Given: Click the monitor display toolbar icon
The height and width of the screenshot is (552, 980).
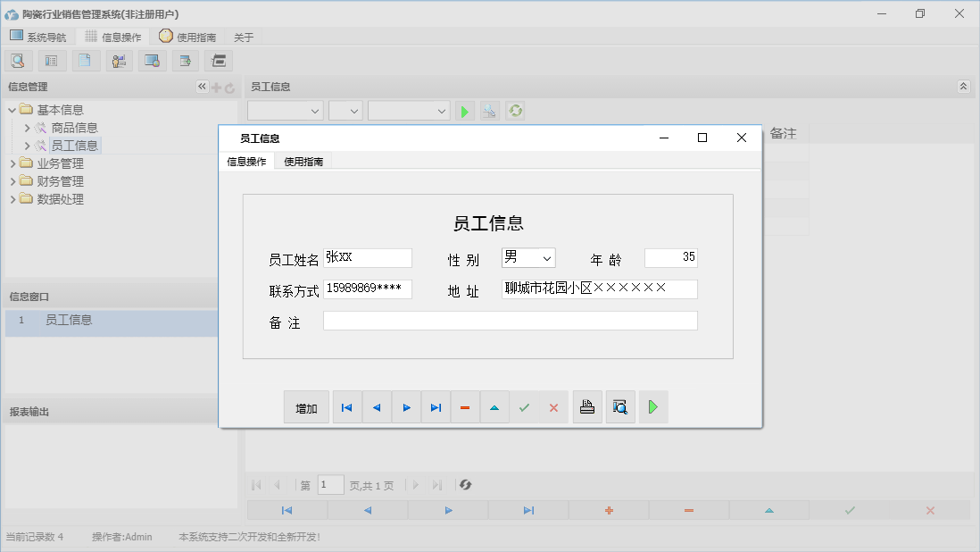Looking at the screenshot, I should click(152, 60).
